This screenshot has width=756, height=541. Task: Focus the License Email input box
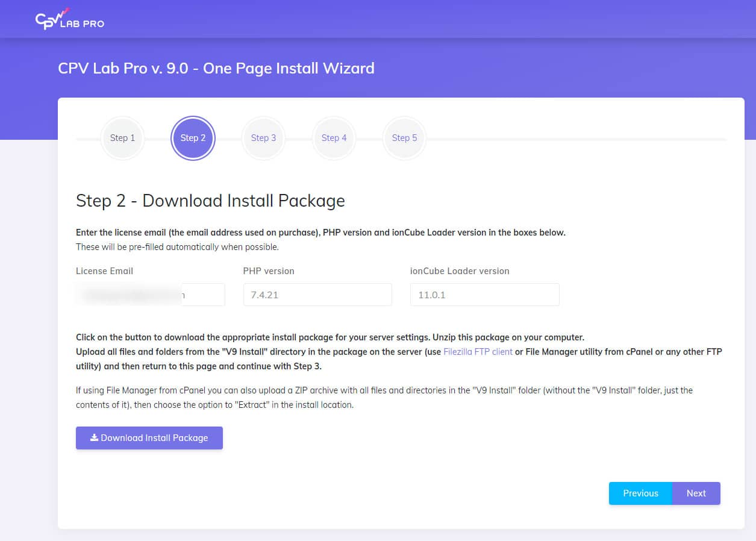150,295
